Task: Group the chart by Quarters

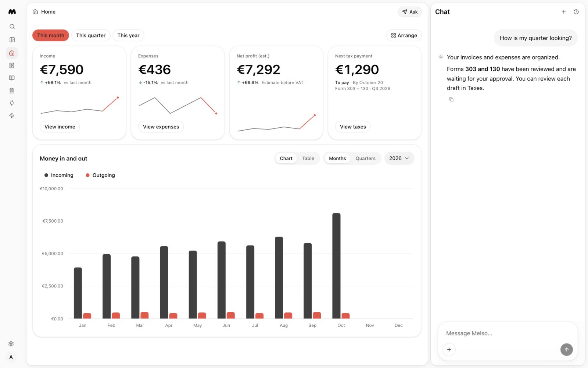Action: [365, 158]
